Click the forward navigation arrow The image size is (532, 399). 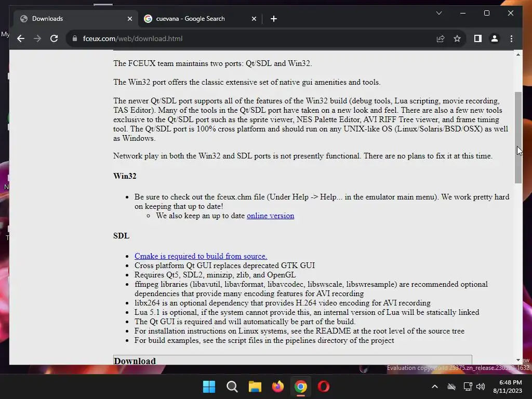37,38
